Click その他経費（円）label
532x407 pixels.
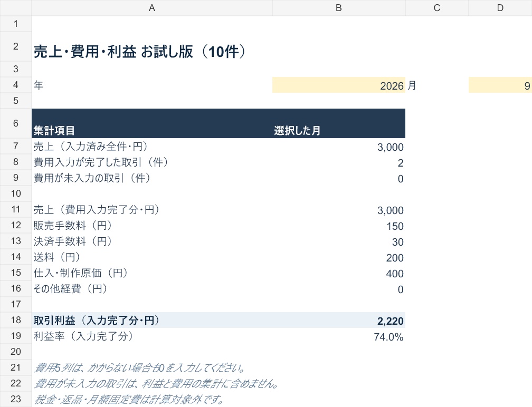71,289
